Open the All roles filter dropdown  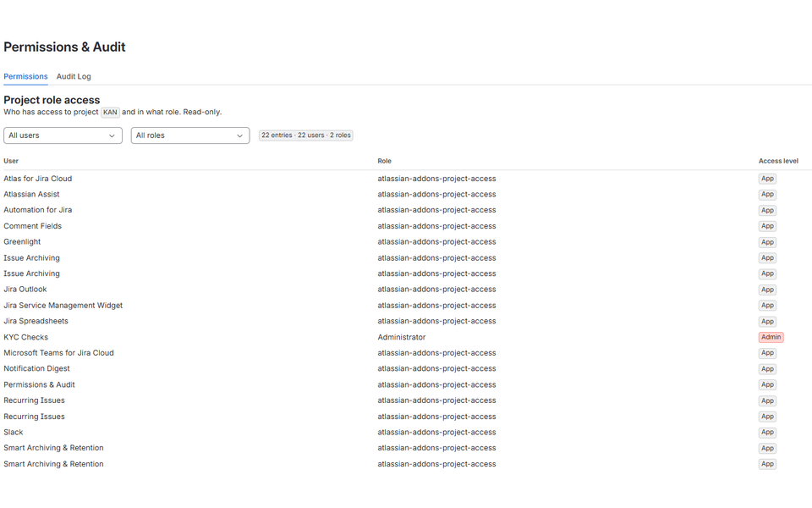pos(190,135)
